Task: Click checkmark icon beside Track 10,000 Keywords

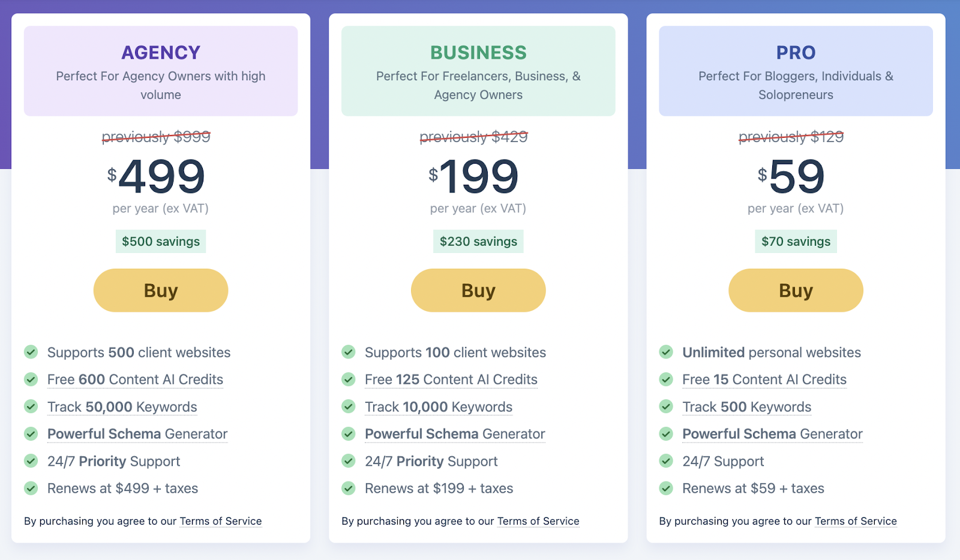Action: pos(349,407)
